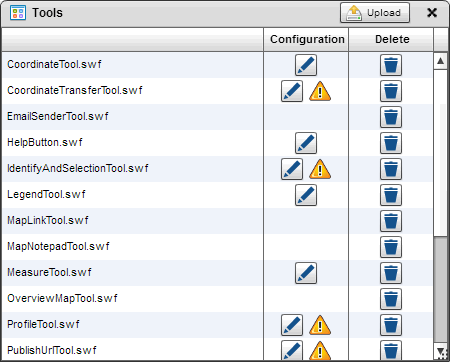Edit PublishUrlTool.swf configuration
This screenshot has width=450, height=362.
[x=292, y=350]
